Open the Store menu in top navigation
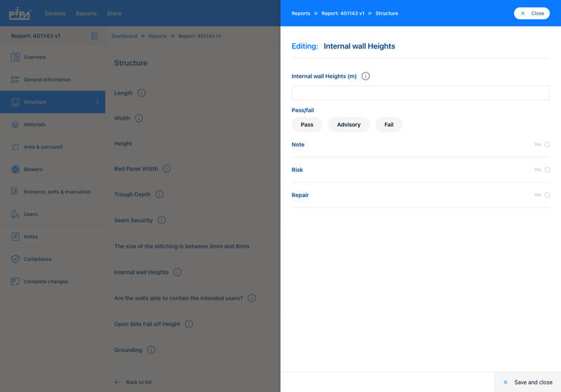This screenshot has height=392, width=561. [114, 13]
